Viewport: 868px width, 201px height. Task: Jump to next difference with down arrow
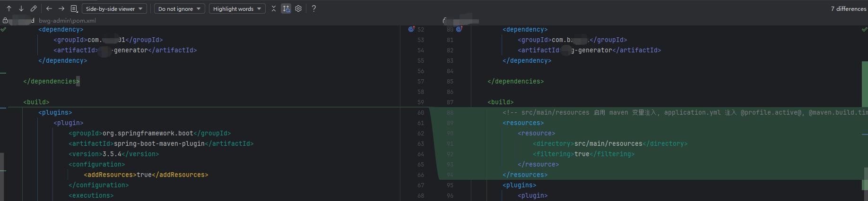(x=21, y=8)
